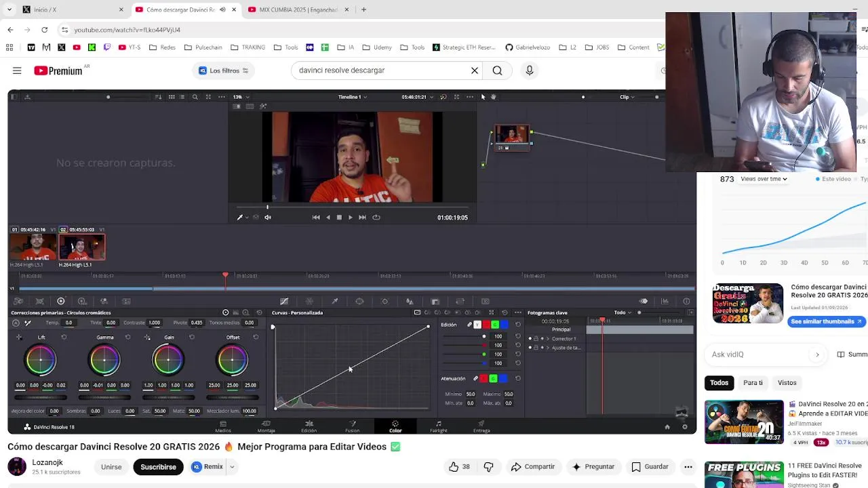Screen dimensions: 868x488
Task: Select the pointer tool in node editor
Action: pyautogui.click(x=483, y=97)
